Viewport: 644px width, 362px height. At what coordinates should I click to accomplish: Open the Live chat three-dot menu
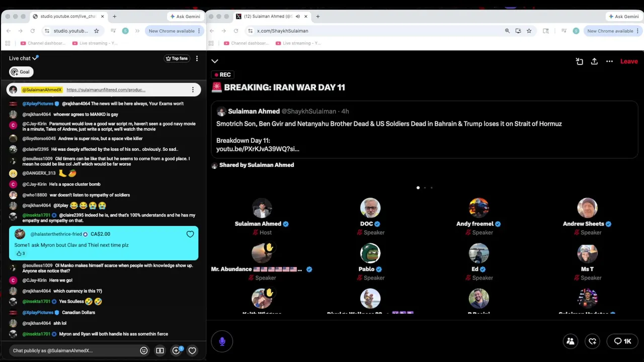click(x=197, y=58)
